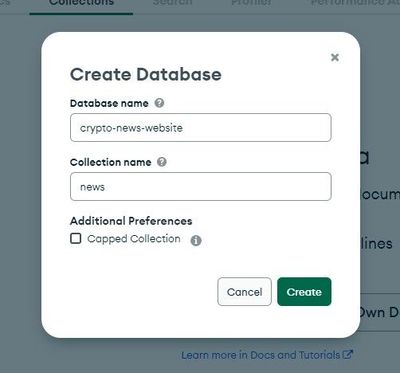The width and height of the screenshot is (400, 373).
Task: Click help icon beside Collection name
Action: tap(162, 162)
